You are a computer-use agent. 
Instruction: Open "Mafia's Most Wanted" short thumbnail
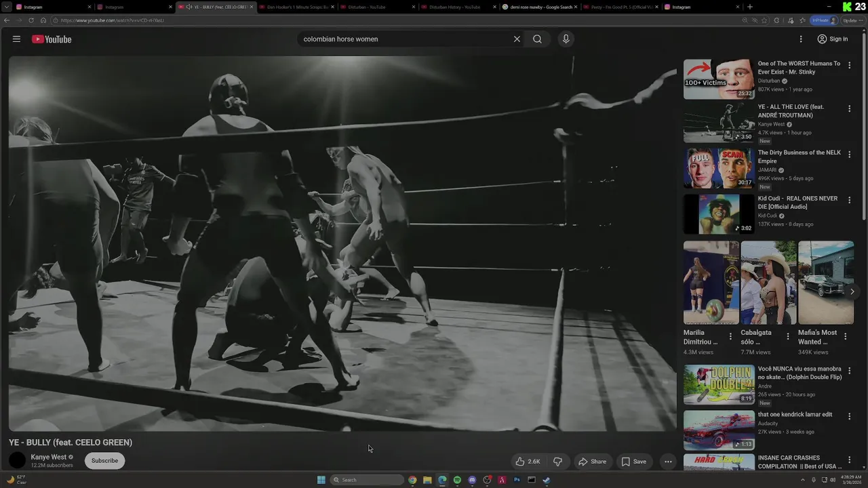[x=826, y=283]
